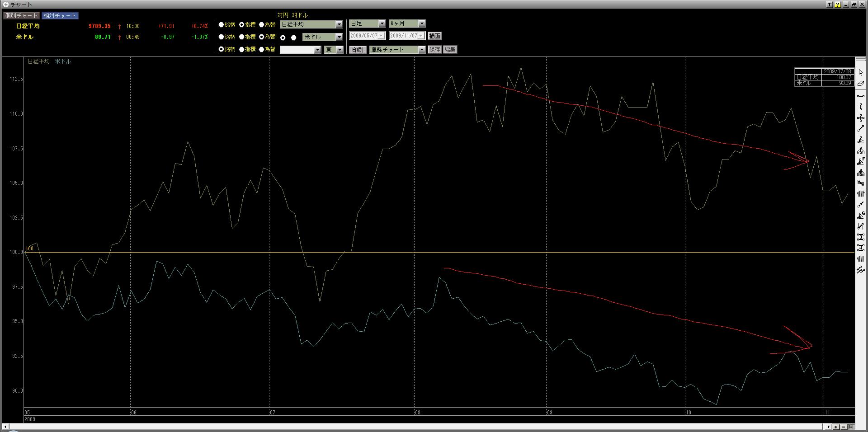Click the yellow question mark help icon
Image resolution: width=868 pixels, height=432 pixels.
(837, 5)
